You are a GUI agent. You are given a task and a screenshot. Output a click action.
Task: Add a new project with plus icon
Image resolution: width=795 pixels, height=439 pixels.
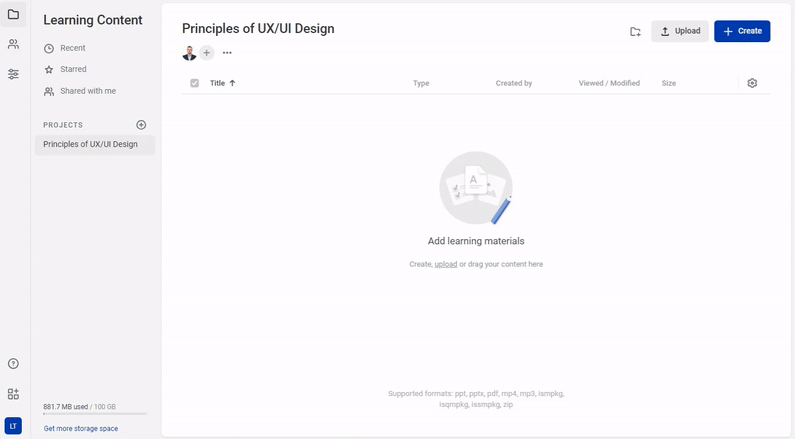pyautogui.click(x=141, y=125)
